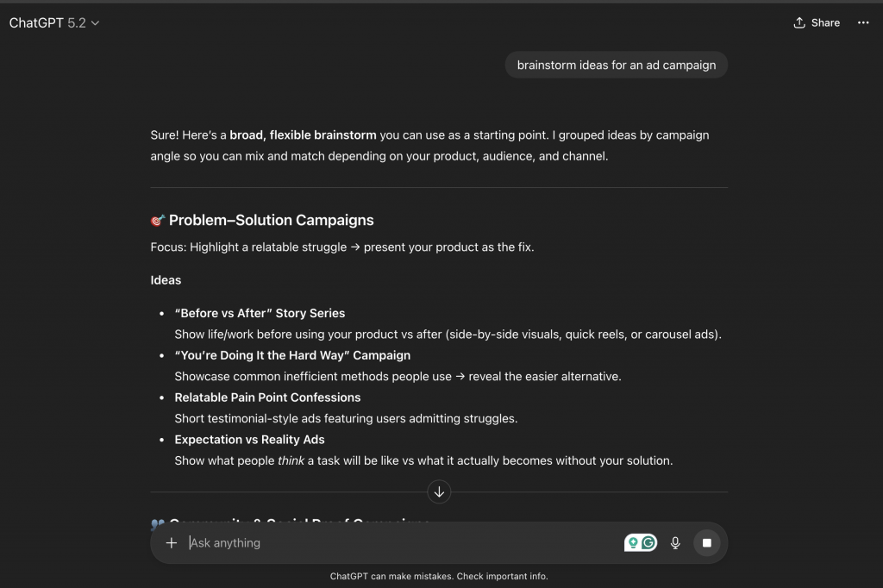Open the more options ellipsis icon
This screenshot has width=883, height=588.
(863, 23)
